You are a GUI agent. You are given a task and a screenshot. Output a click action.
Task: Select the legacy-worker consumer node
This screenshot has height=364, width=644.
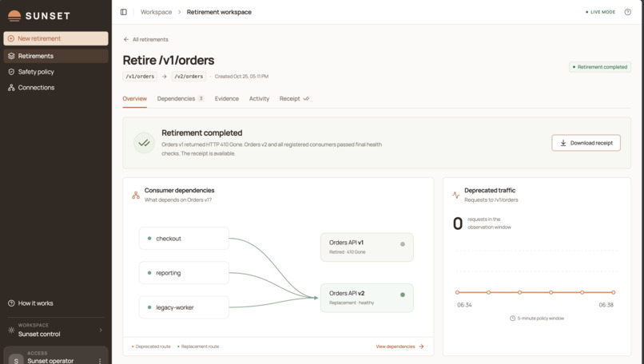coord(184,307)
